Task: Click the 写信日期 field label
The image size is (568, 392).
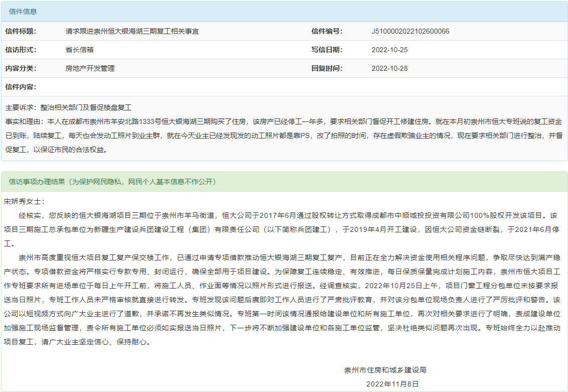Action: [327, 50]
